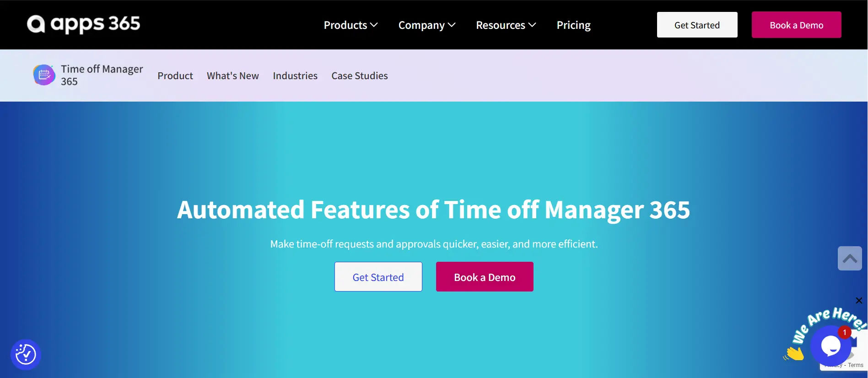
Task: Click the scroll-to-top arrow
Action: pyautogui.click(x=850, y=258)
